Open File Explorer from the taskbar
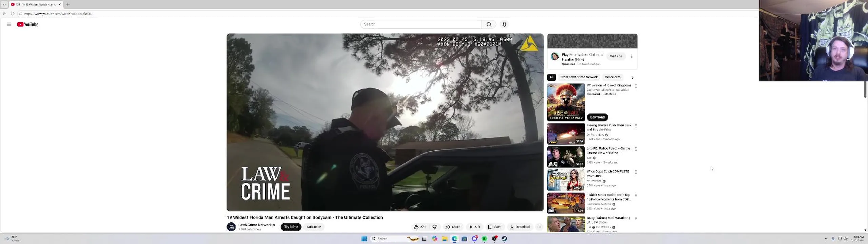This screenshot has width=868, height=244. tap(445, 239)
